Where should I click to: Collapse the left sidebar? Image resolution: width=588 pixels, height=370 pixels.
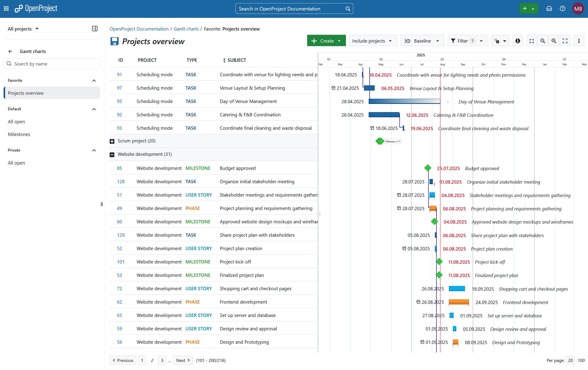(x=95, y=28)
